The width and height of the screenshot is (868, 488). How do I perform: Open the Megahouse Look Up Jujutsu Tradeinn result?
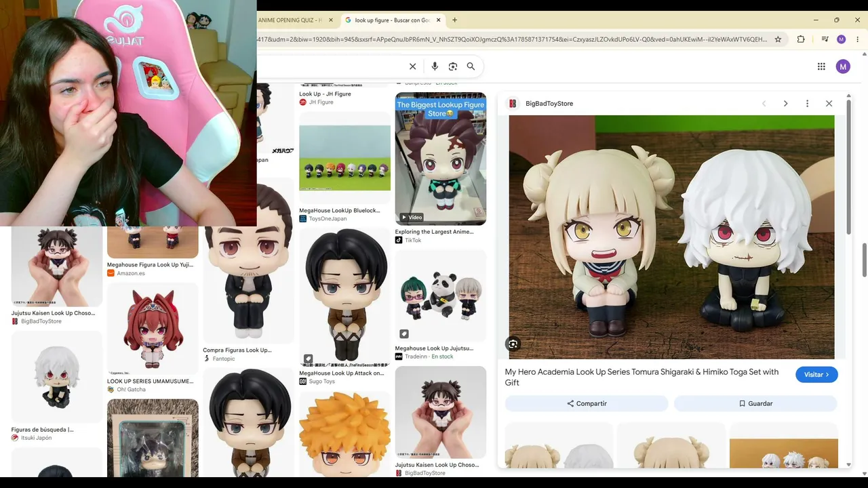[x=441, y=296]
